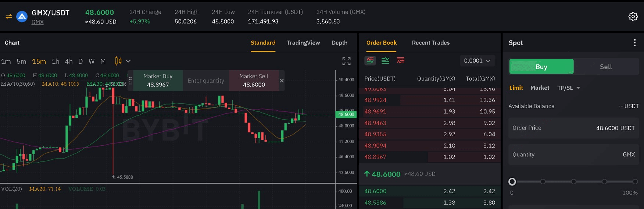Click the Market Buy 48.8967 button
The image size is (644, 209).
tap(158, 81)
